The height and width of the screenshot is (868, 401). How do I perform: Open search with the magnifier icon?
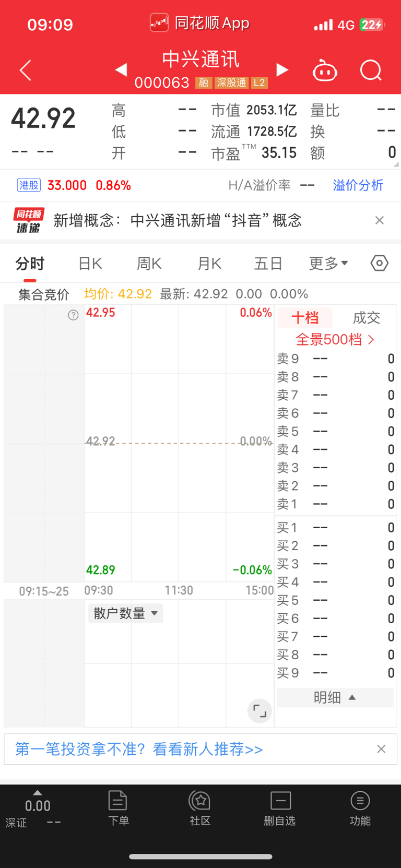click(371, 70)
